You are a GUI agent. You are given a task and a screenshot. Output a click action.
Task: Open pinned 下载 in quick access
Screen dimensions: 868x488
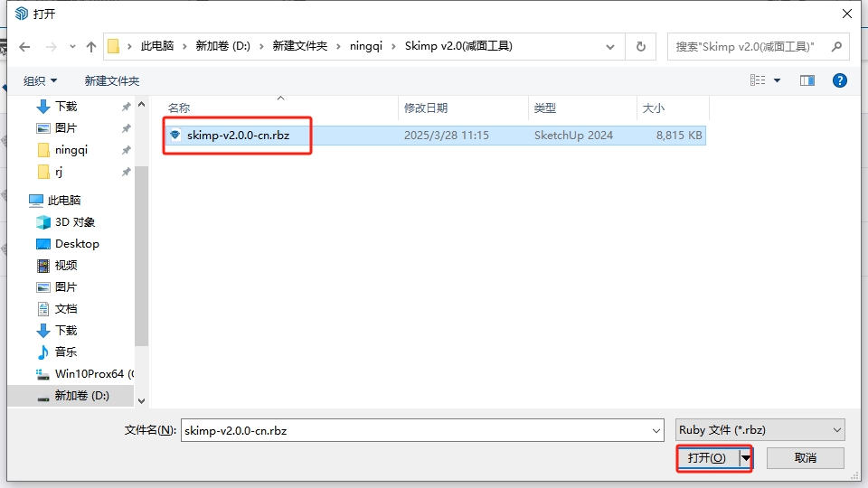pos(66,107)
